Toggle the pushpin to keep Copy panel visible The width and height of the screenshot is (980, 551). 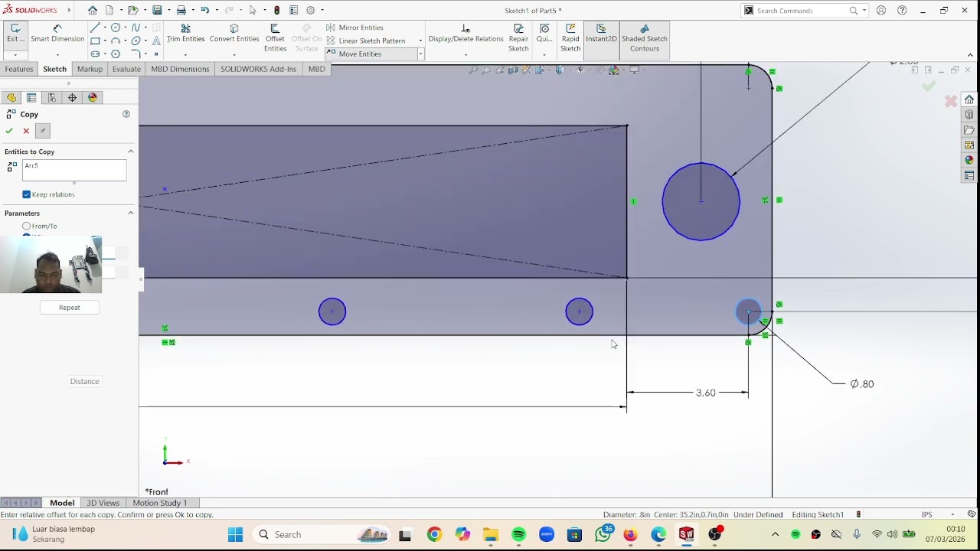click(x=43, y=131)
